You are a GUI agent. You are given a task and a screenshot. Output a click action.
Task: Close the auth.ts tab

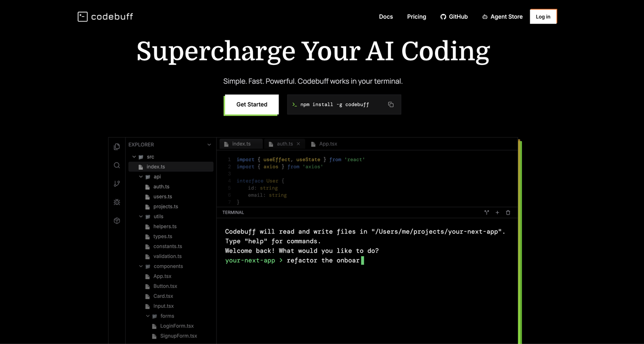pyautogui.click(x=298, y=144)
